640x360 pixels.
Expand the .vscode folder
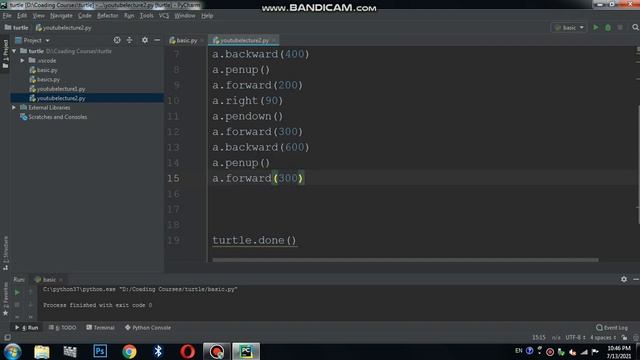coord(22,60)
